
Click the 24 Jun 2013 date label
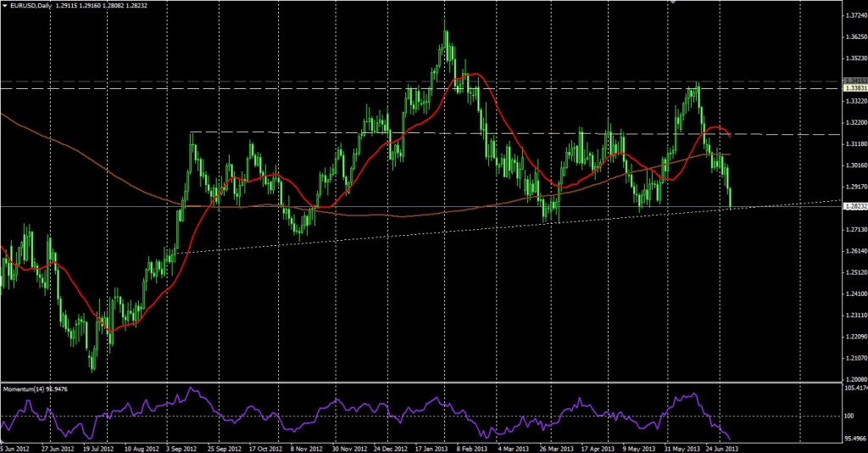click(719, 448)
